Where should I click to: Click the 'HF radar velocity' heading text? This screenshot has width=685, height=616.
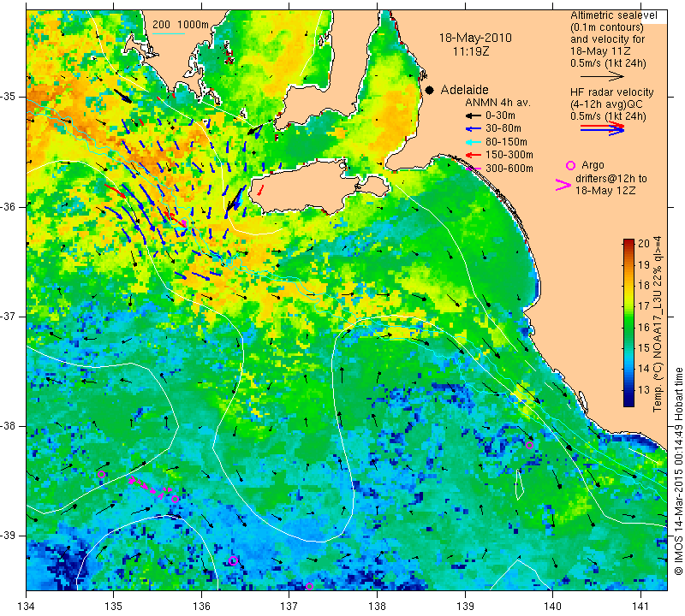pos(611,92)
